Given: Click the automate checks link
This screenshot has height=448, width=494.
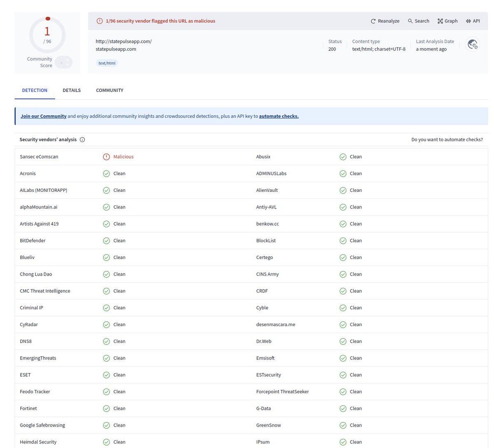Looking at the screenshot, I should 278,116.
